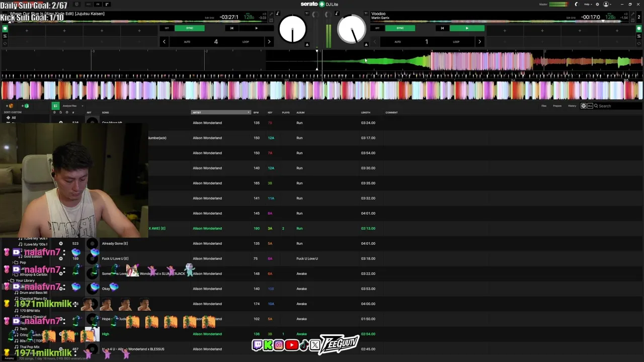
Task: Click the OFF sync button on Voodoo deck
Action: point(377,28)
